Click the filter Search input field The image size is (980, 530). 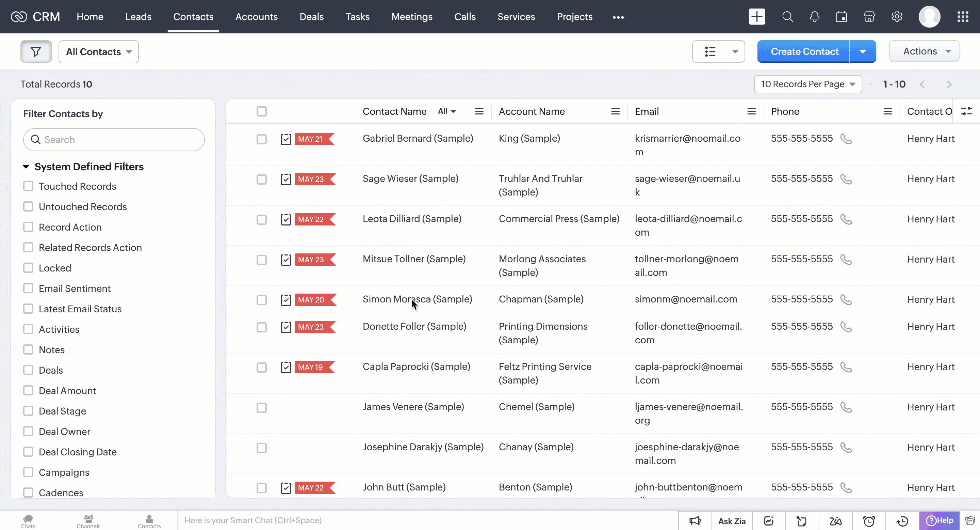pos(114,140)
